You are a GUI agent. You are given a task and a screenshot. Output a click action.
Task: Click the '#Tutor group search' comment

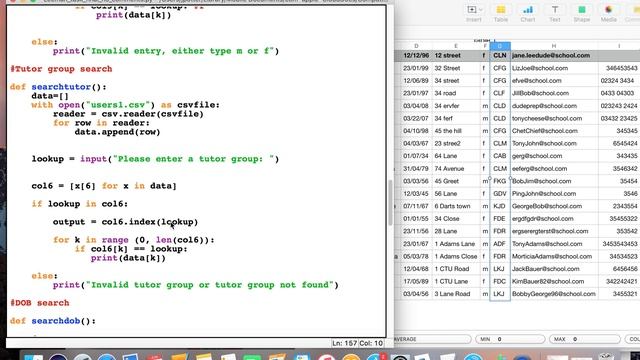pos(61,69)
